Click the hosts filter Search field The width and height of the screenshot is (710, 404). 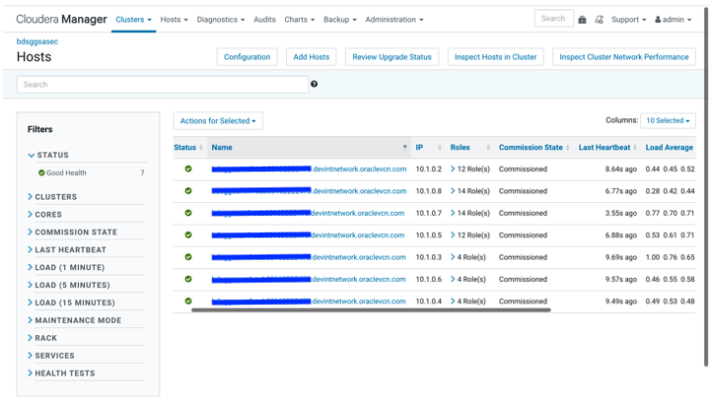point(163,84)
